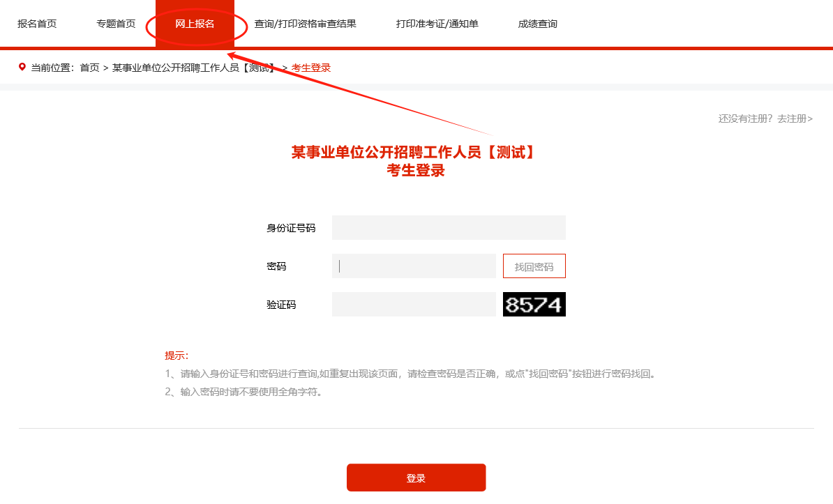Focus the 密码 input field
Image resolution: width=833 pixels, height=504 pixels.
tap(414, 266)
